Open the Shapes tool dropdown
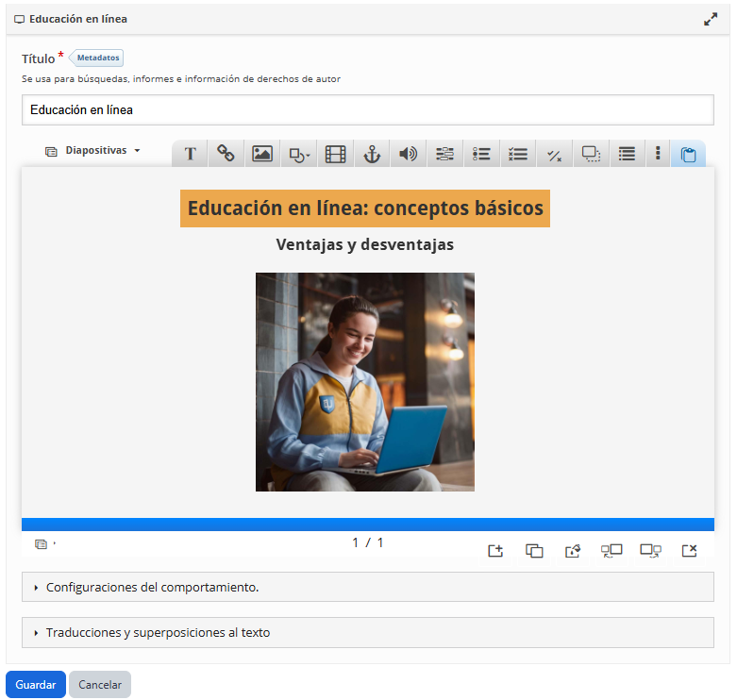The width and height of the screenshot is (737, 700). click(299, 155)
